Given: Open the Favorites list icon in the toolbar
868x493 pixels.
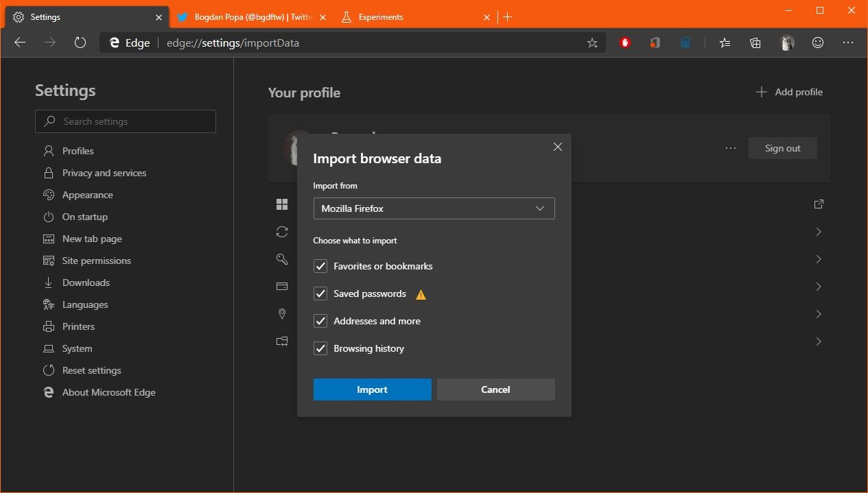Looking at the screenshot, I should pyautogui.click(x=725, y=43).
